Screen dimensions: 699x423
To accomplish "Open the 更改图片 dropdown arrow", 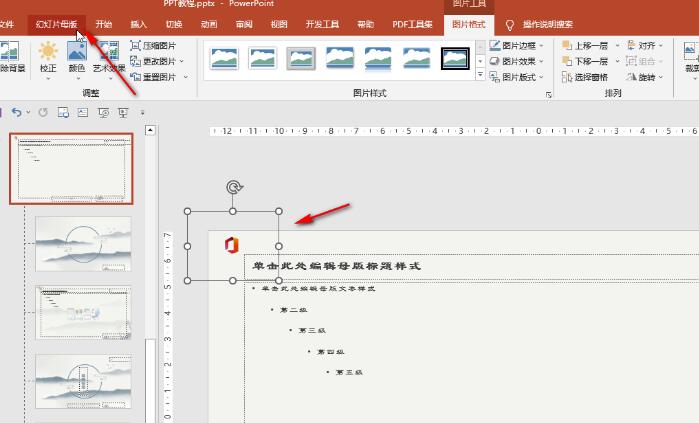I will (x=181, y=61).
